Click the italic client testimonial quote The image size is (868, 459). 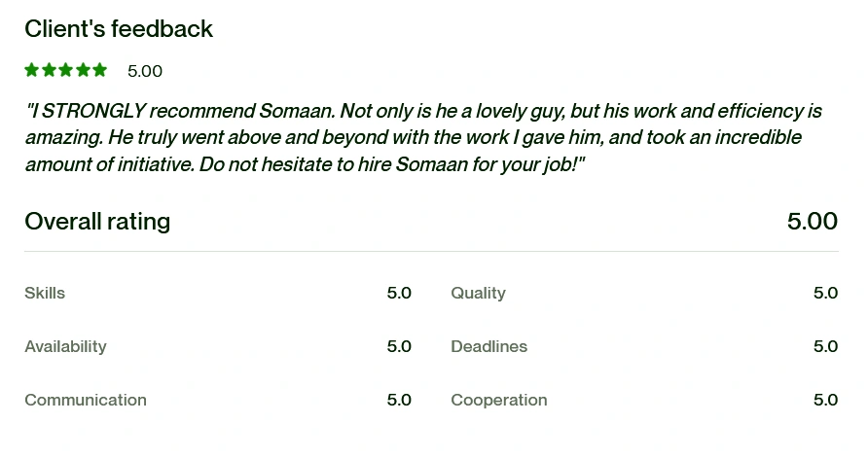click(423, 138)
